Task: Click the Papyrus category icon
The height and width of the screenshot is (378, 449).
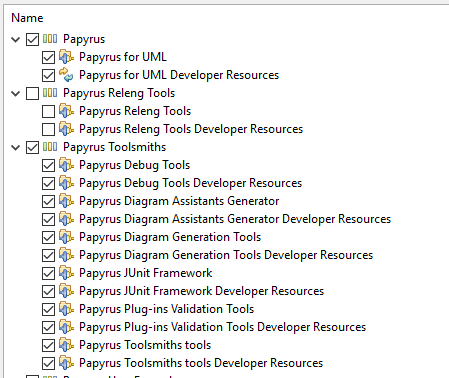Action: (50, 39)
